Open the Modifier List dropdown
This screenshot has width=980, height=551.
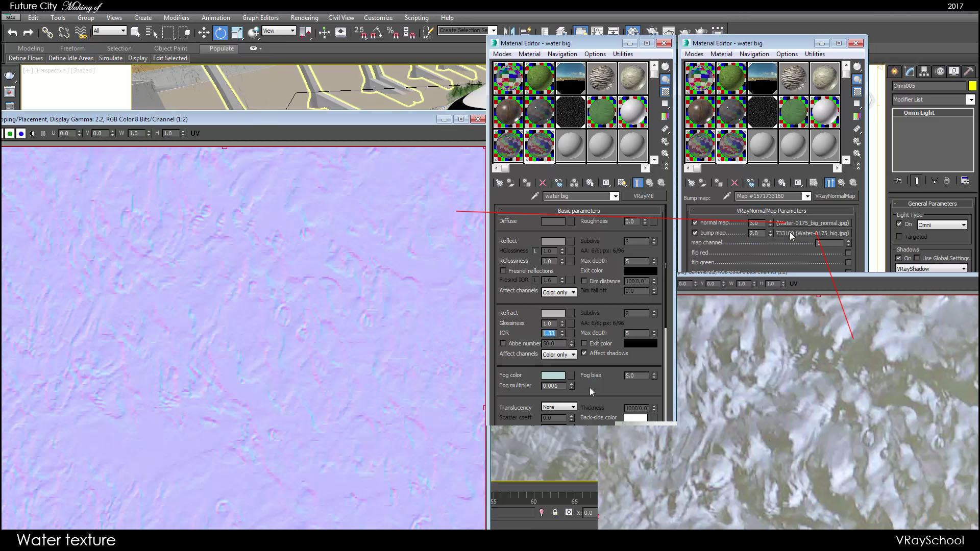pyautogui.click(x=971, y=99)
